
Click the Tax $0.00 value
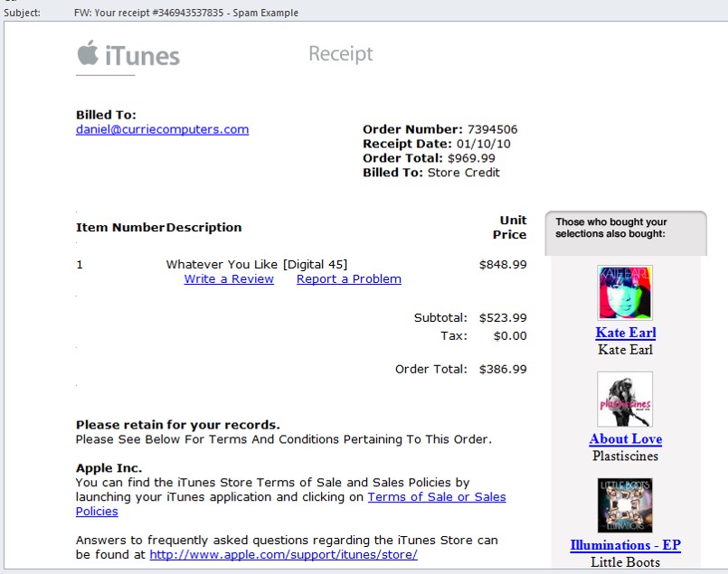(x=510, y=336)
